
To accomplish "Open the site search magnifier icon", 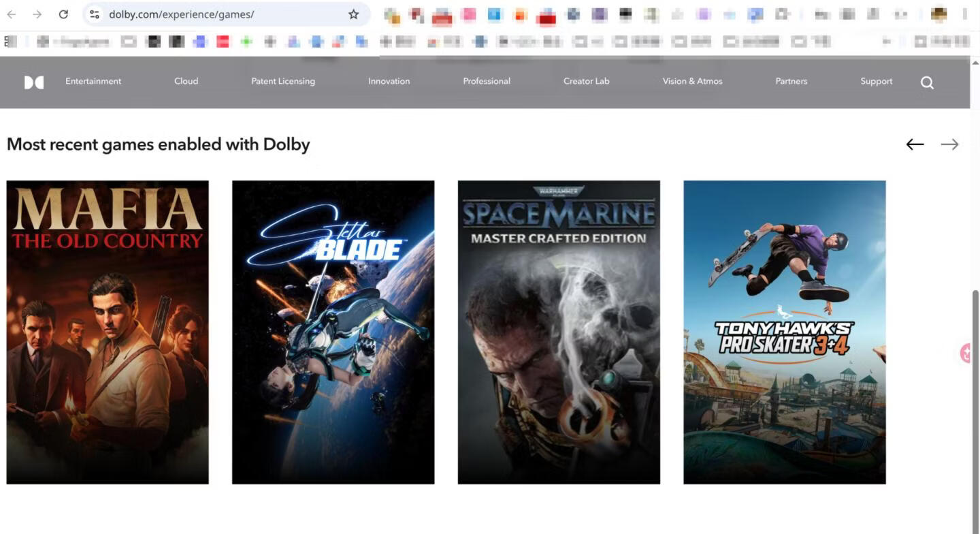I will [x=927, y=82].
